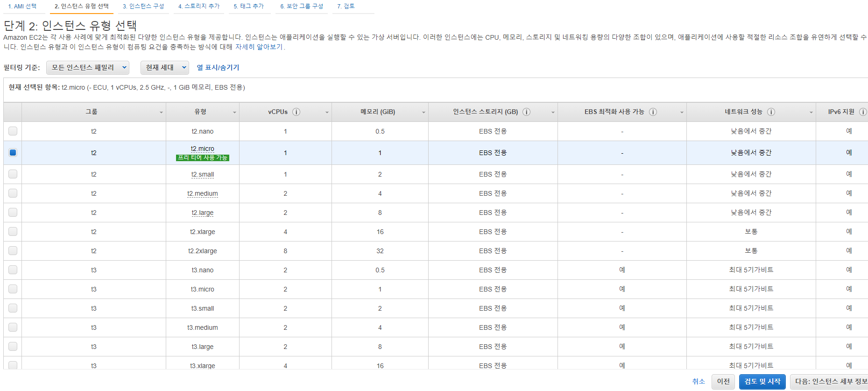
Task: Go to the 3. 인스턴스 구성 tab
Action: click(x=143, y=6)
